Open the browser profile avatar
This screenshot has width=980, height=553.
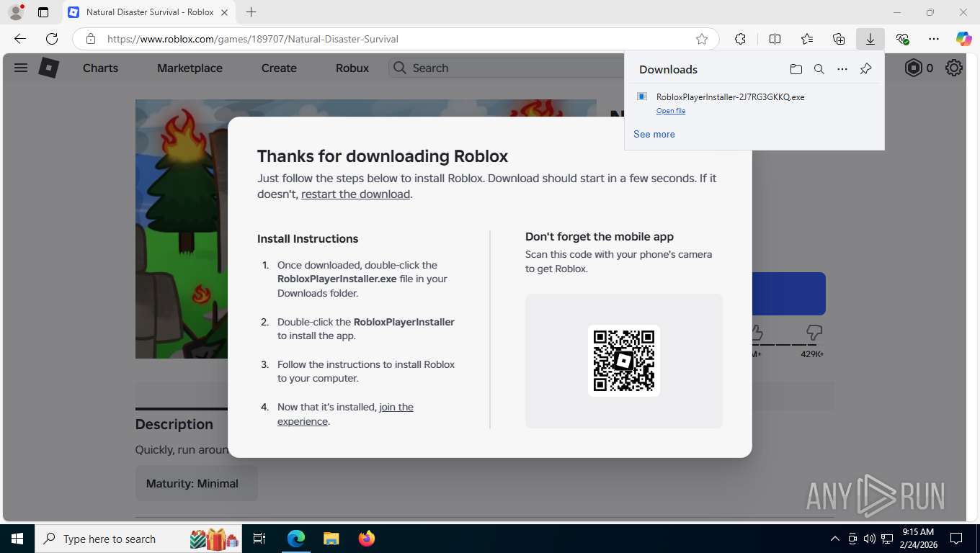click(x=16, y=12)
